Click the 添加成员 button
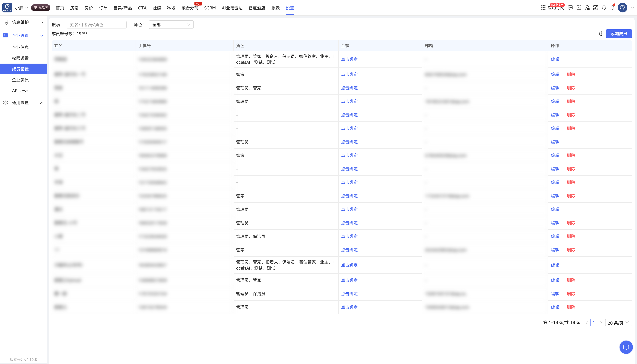The width and height of the screenshot is (637, 364). pyautogui.click(x=619, y=34)
